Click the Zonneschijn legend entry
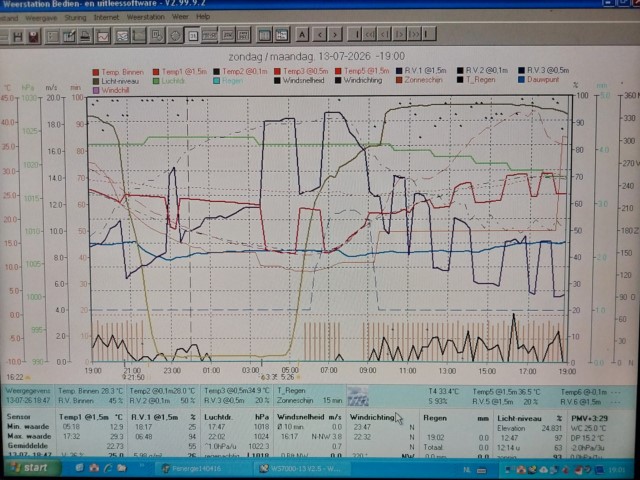Screen dimensions: 640x480 (x=419, y=80)
